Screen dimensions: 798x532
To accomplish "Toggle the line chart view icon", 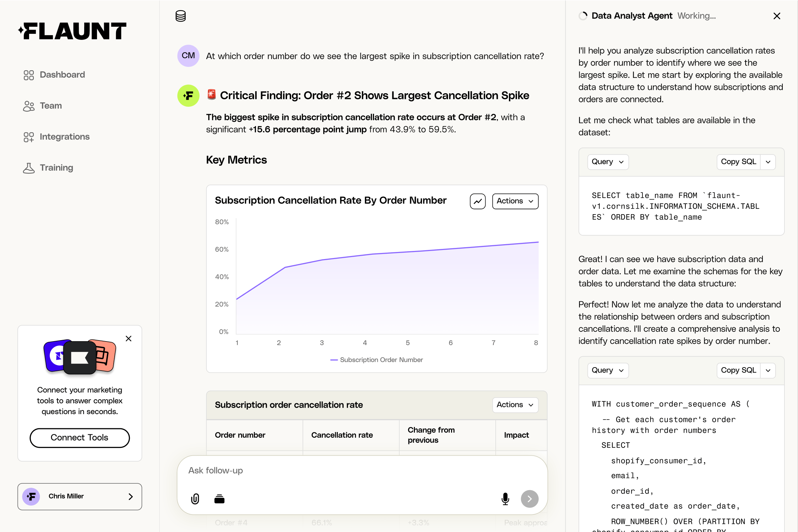I will tap(477, 201).
